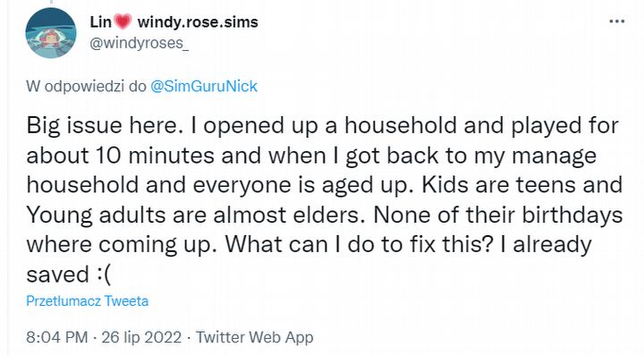The width and height of the screenshot is (644, 355).
Task: Click "windy.rose.sims" in the display name
Action: point(198,21)
